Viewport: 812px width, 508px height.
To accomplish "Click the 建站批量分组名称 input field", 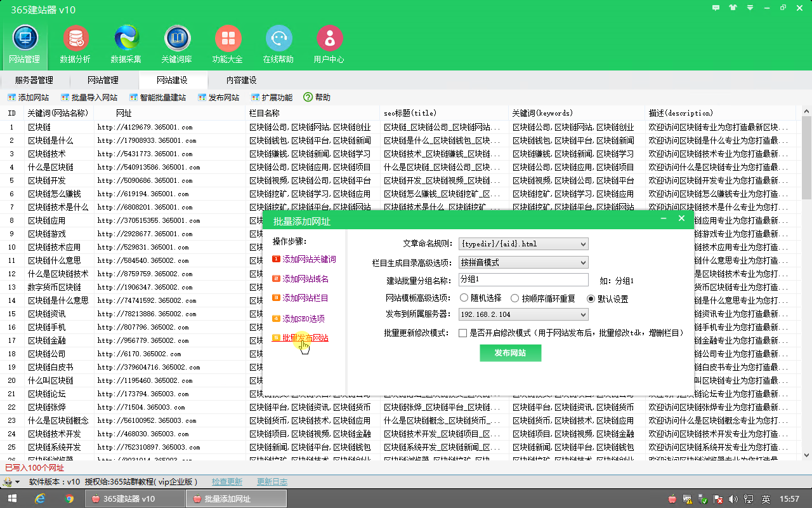I will tap(523, 280).
